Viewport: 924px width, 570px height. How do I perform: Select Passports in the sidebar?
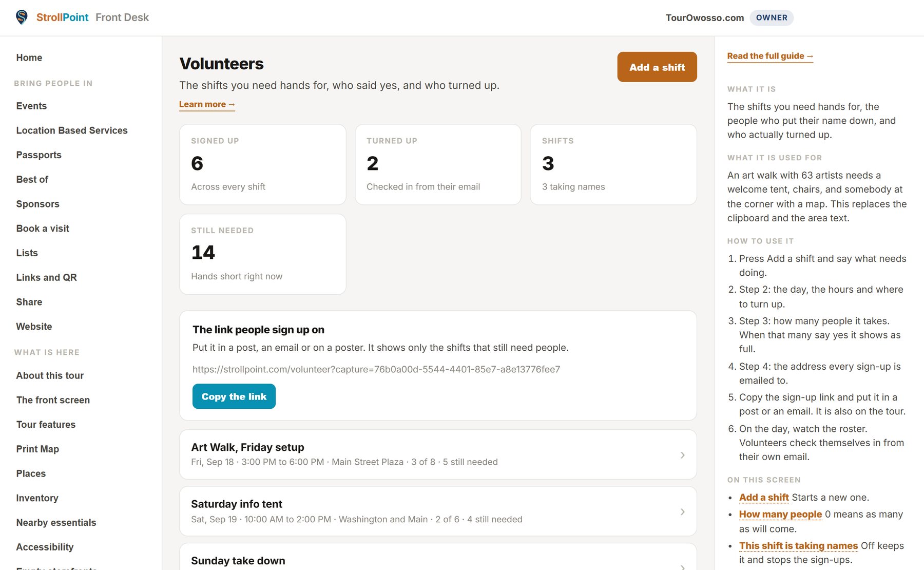coord(39,155)
